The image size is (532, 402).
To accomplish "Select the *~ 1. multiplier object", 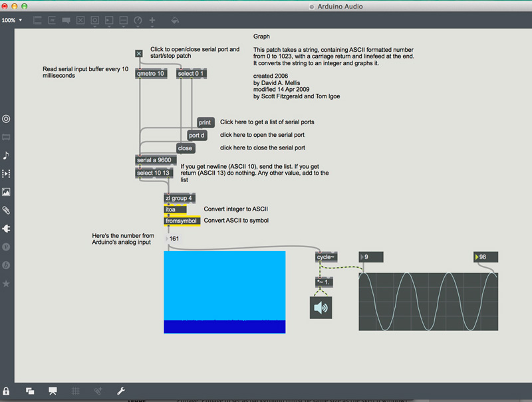I will tap(324, 282).
